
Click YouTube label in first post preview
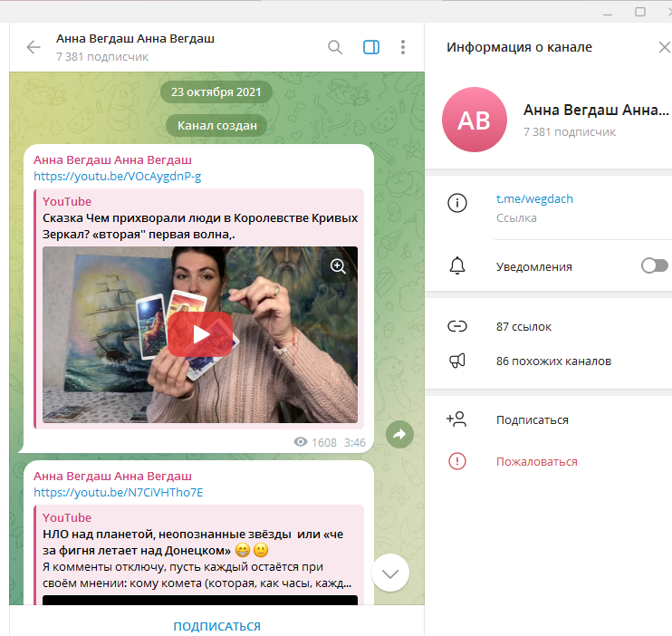point(67,201)
